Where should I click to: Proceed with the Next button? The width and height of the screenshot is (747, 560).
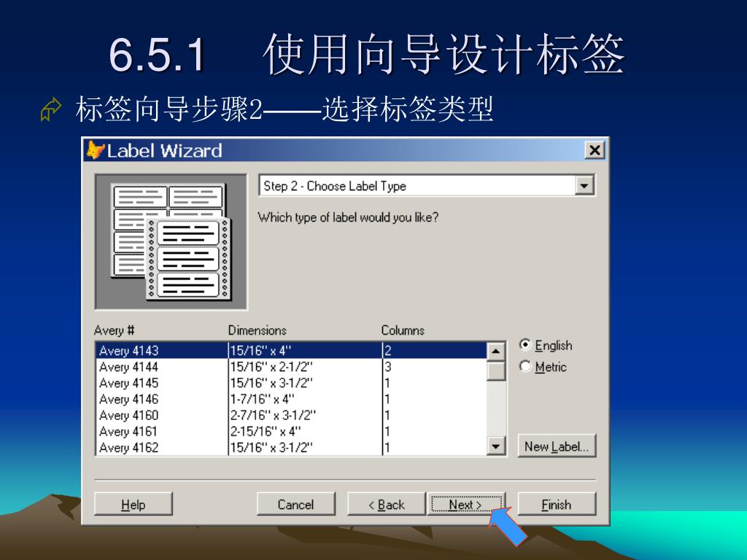tap(466, 505)
